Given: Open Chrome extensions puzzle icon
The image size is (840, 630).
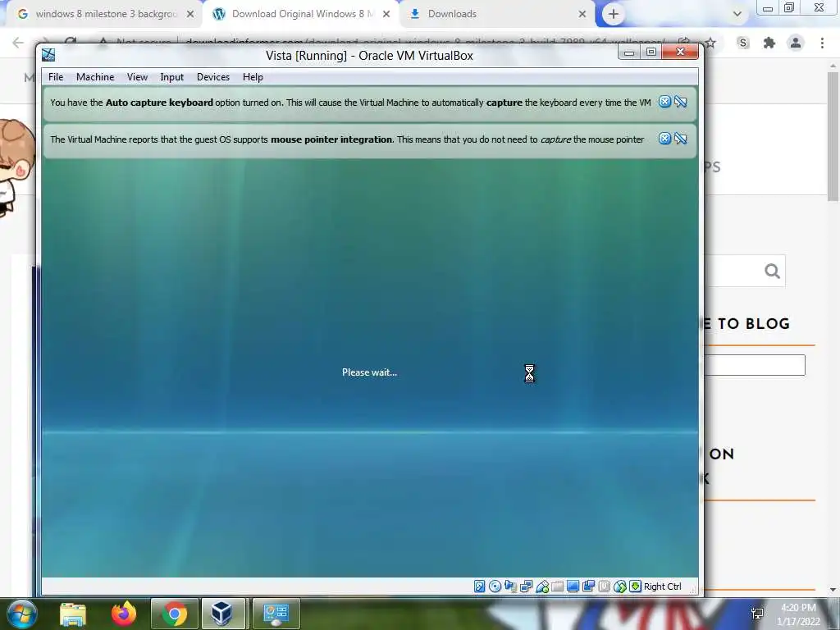Looking at the screenshot, I should [x=769, y=43].
